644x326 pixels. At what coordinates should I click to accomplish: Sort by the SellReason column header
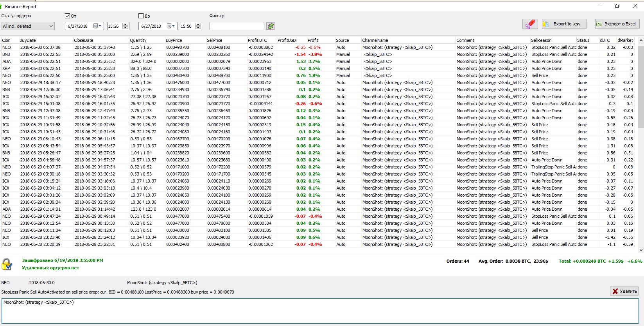coord(553,40)
